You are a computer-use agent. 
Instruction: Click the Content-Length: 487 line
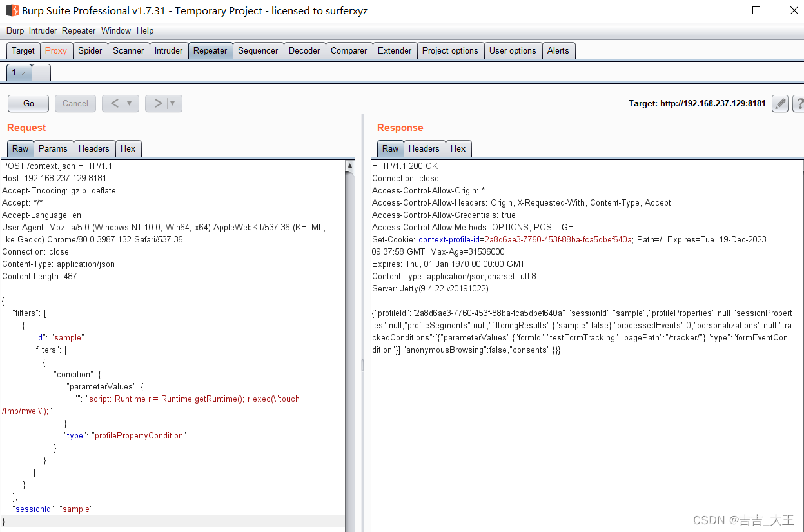pos(39,276)
